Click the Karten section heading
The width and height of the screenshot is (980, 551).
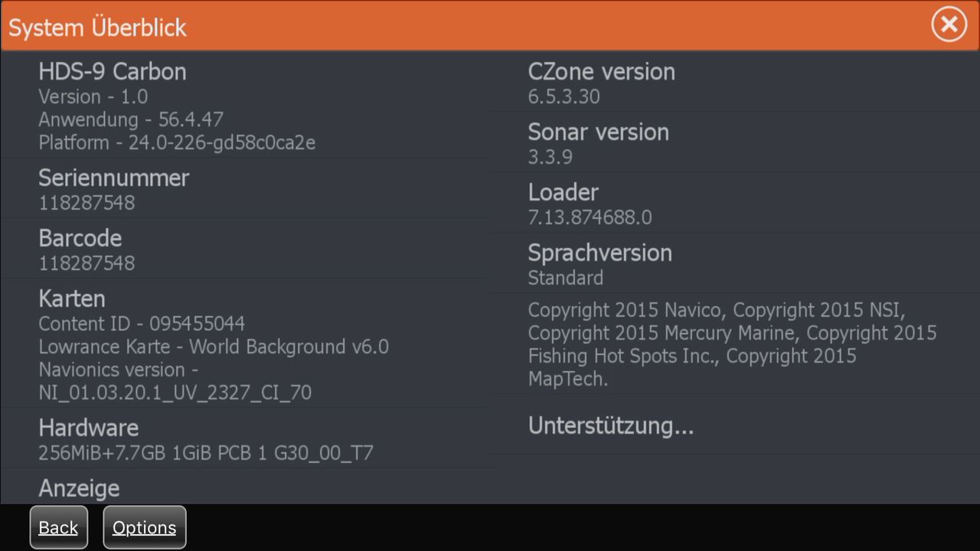(72, 298)
